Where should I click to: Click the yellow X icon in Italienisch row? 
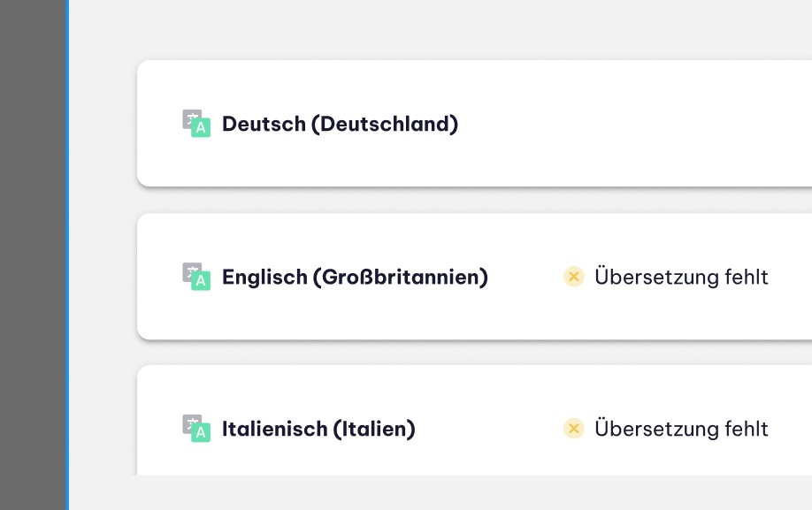[574, 429]
